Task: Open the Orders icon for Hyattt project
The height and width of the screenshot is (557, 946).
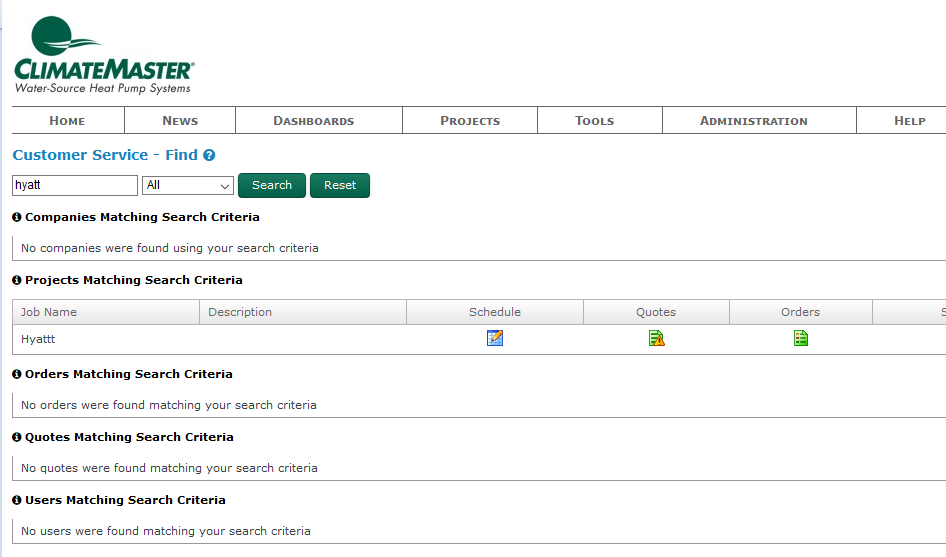Action: pos(801,338)
